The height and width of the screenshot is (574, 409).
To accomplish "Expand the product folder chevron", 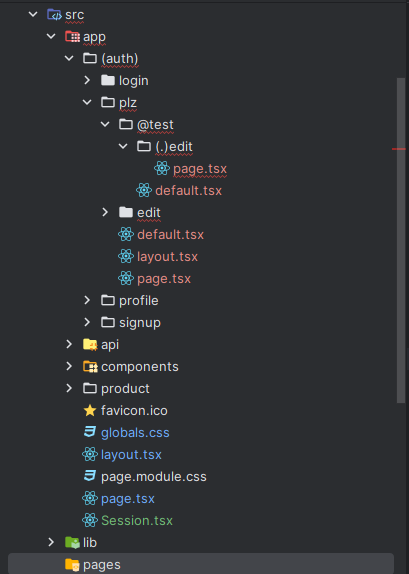I will click(x=69, y=388).
